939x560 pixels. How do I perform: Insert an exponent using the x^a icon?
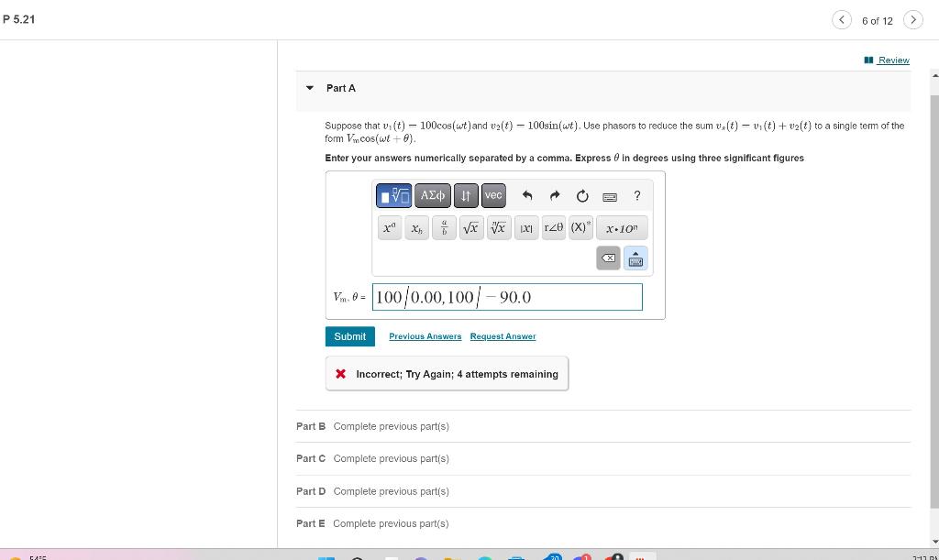click(x=389, y=227)
